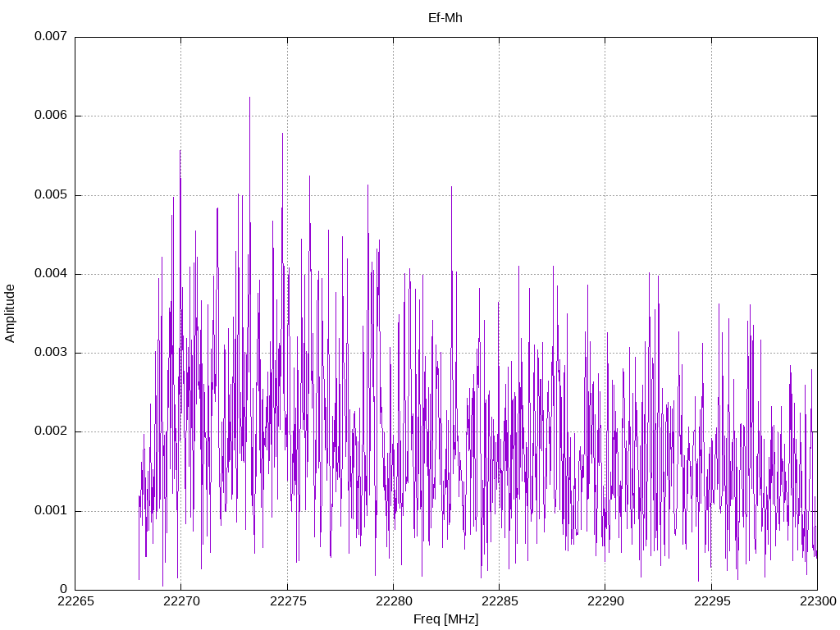Viewport: 840px width, 630px height.
Task: Select the 0.006 y-axis tick label
Action: (50, 116)
